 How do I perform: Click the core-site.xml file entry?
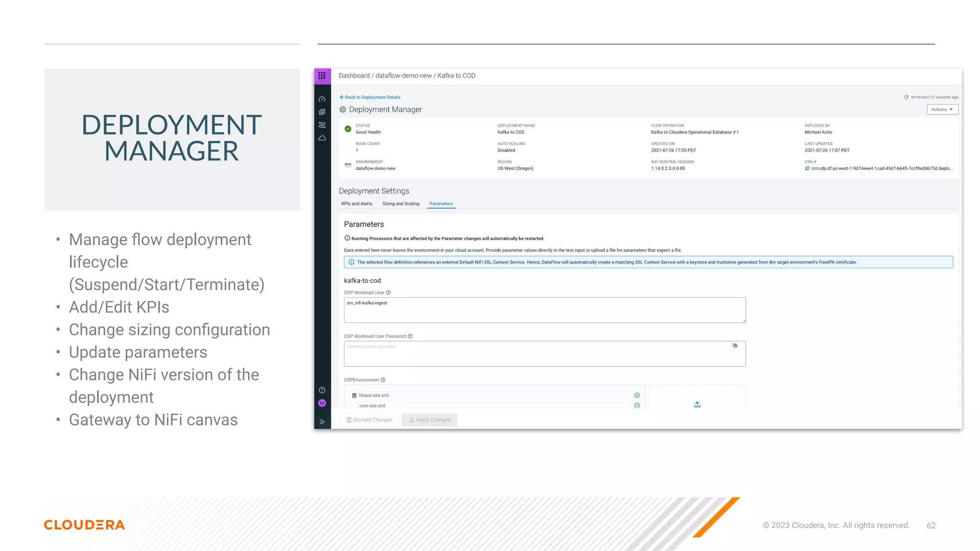372,406
